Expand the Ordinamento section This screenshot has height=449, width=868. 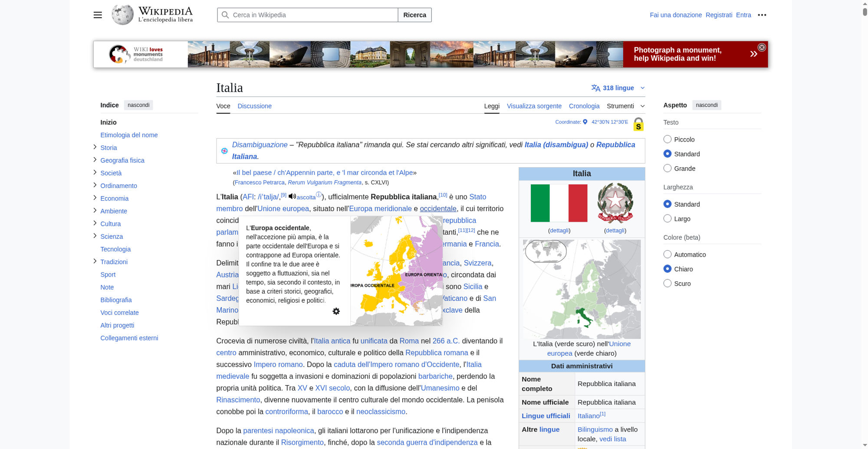click(95, 185)
